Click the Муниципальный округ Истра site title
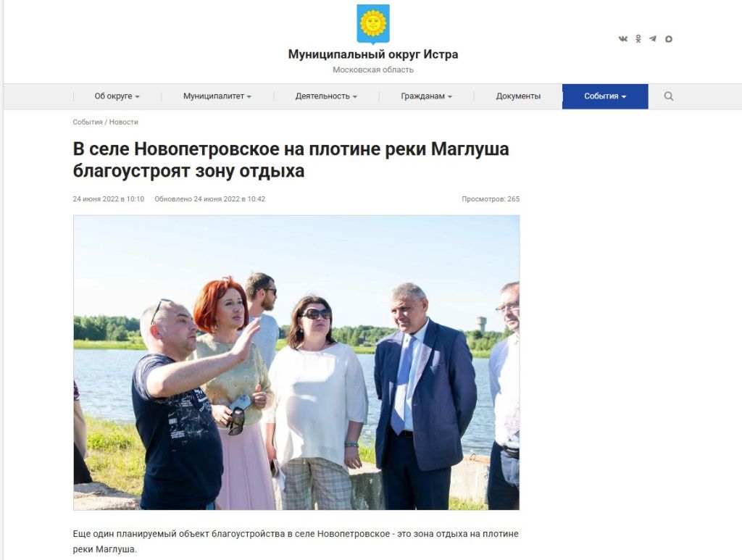The height and width of the screenshot is (560, 742). 373,54
